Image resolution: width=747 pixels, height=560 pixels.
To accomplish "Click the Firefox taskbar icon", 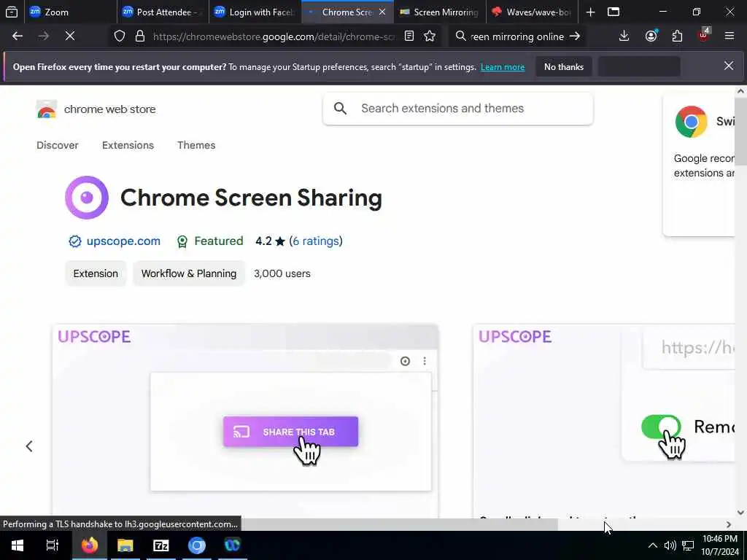I will [x=90, y=545].
